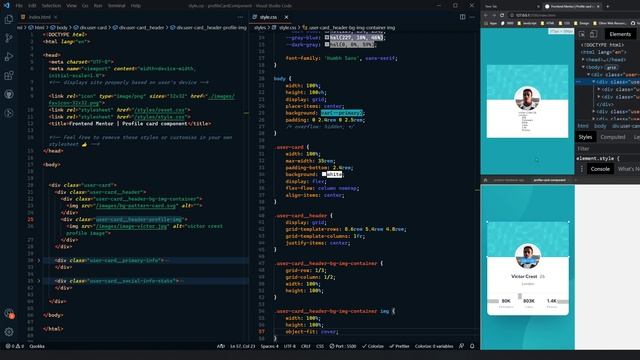Close the index.html editor tab
Screen dimensions: 640x360
pos(56,17)
